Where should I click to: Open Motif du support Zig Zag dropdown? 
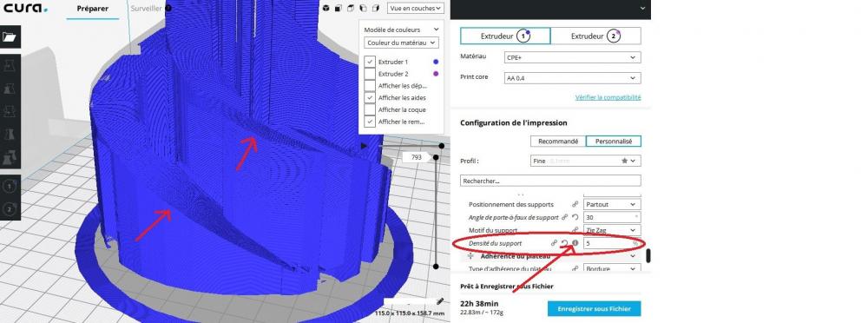pyautogui.click(x=612, y=230)
